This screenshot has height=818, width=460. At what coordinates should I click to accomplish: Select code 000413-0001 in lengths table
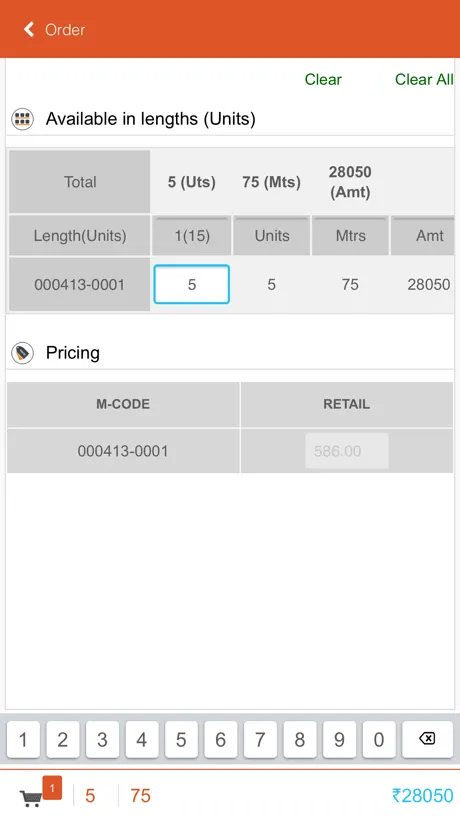click(x=80, y=284)
